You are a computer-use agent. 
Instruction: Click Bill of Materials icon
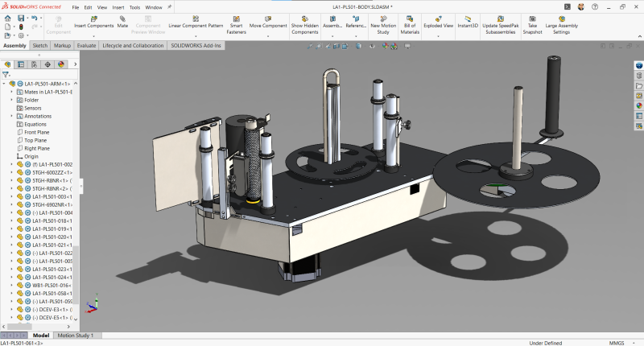tap(410, 20)
